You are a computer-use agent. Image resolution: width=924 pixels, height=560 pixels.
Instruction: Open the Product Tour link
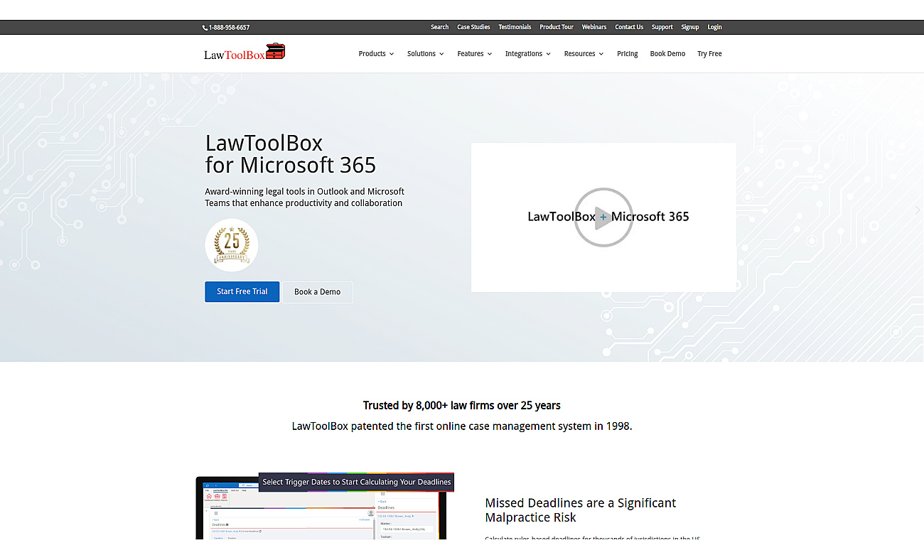click(x=557, y=27)
